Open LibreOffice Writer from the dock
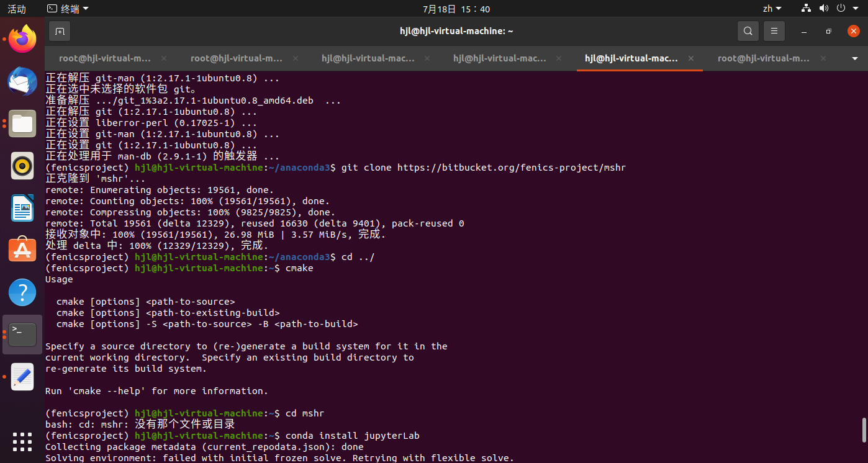Viewport: 868px width, 463px height. coord(22,208)
